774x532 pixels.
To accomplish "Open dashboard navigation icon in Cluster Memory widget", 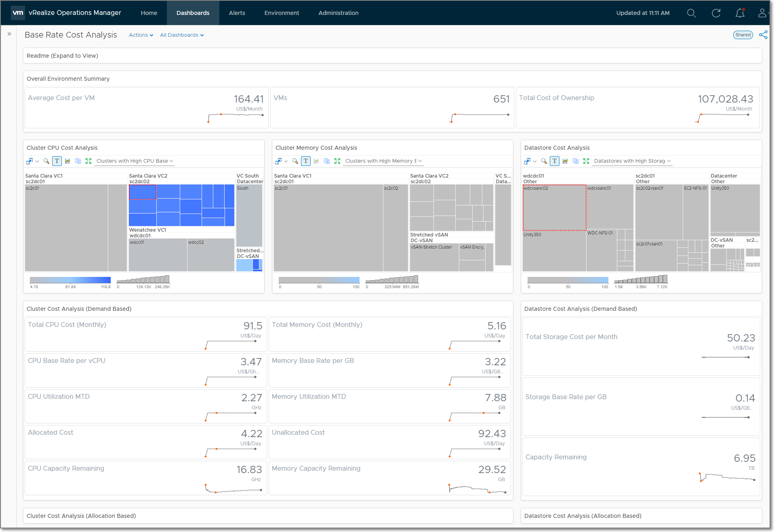I will click(x=278, y=161).
